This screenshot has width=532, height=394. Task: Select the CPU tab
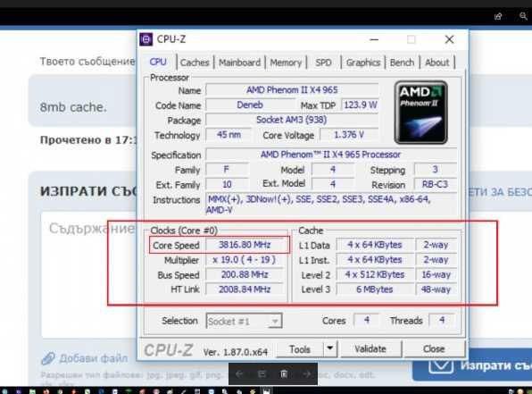click(x=158, y=62)
